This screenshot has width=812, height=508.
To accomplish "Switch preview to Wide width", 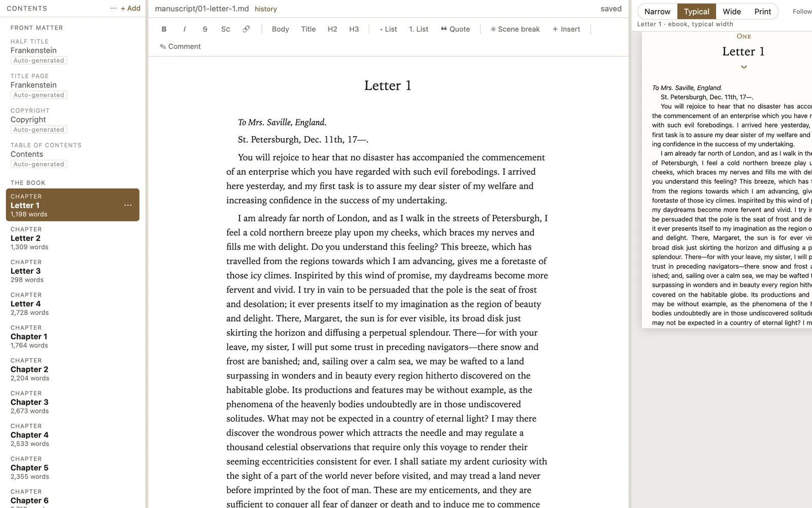I will (x=732, y=11).
